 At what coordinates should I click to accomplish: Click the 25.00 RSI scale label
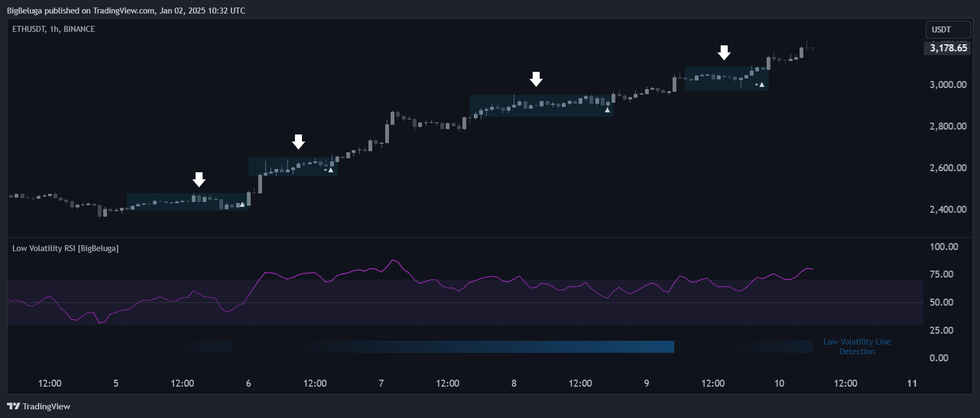tap(941, 331)
